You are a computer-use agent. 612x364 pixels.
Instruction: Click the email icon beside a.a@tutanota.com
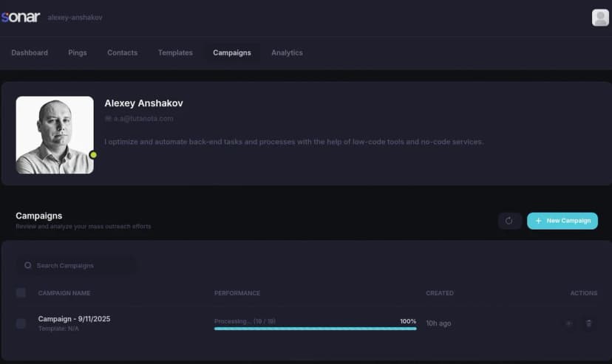(108, 118)
